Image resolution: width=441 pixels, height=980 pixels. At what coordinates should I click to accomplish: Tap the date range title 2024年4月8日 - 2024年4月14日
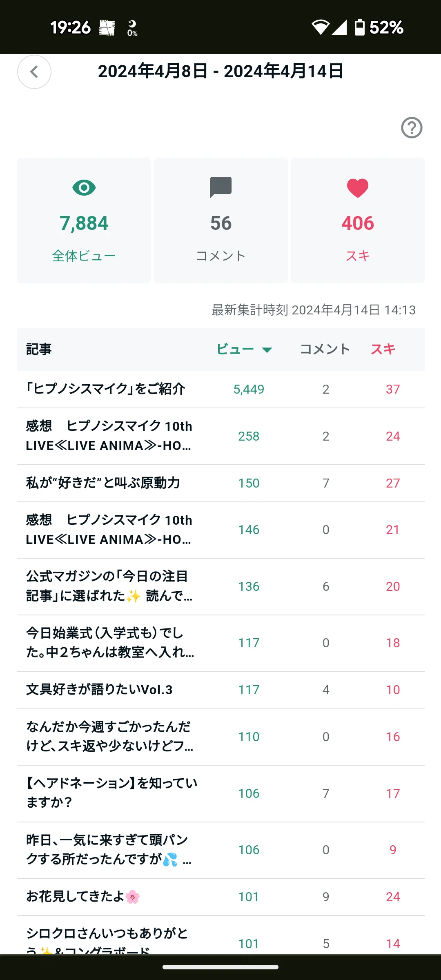coord(220,71)
